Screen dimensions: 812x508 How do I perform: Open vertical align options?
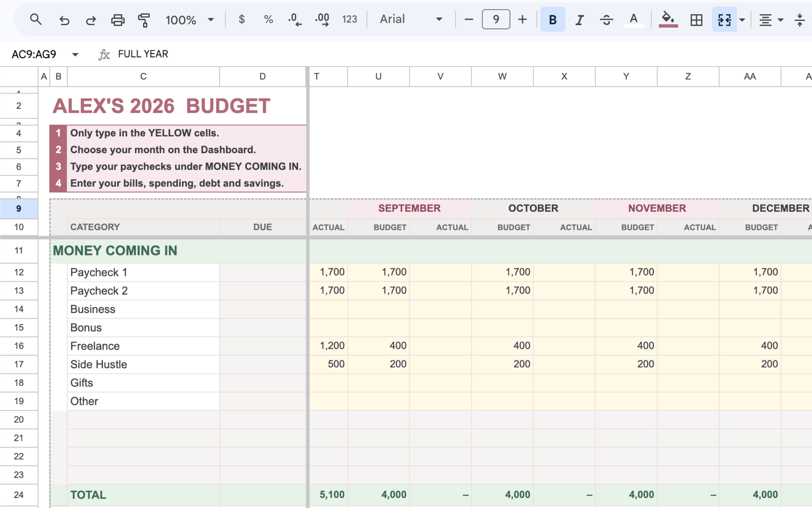(x=800, y=20)
